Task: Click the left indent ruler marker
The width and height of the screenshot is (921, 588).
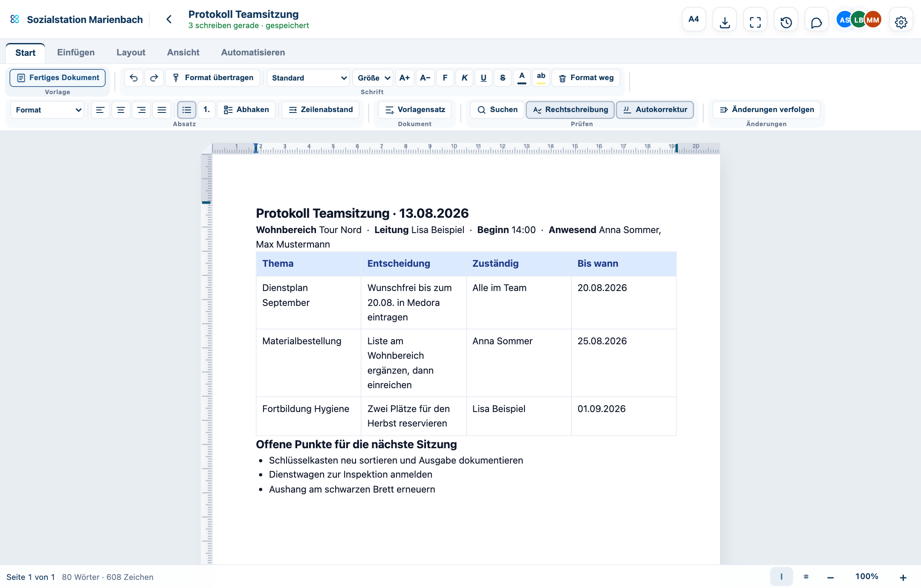Action: click(x=256, y=148)
